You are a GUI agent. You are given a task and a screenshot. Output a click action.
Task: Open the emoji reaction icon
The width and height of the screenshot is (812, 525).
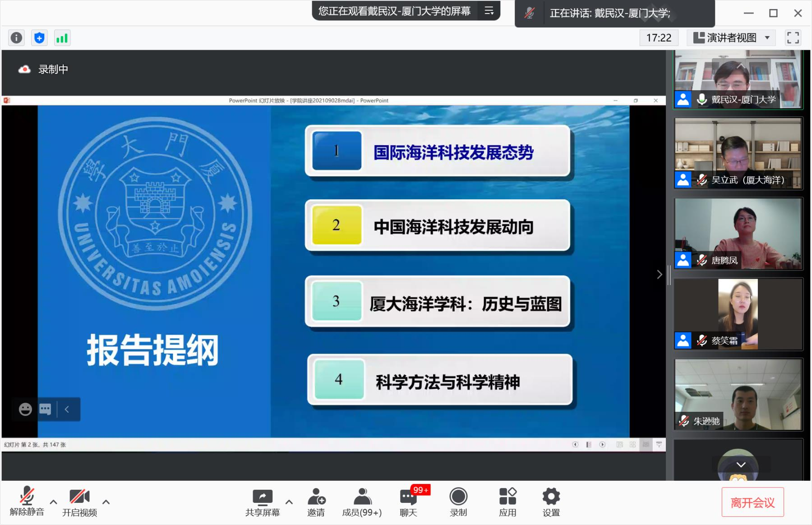[25, 409]
